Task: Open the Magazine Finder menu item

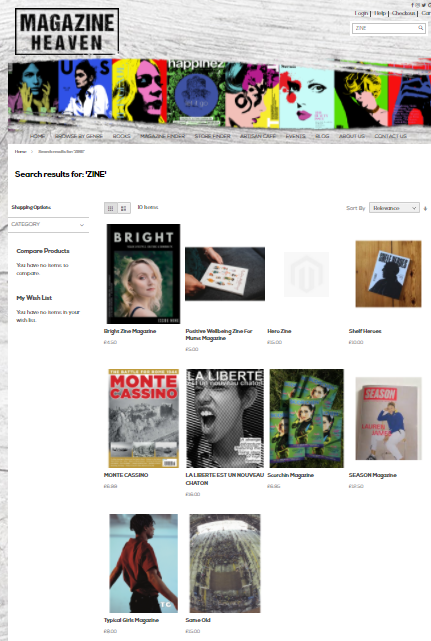Action: [163, 136]
